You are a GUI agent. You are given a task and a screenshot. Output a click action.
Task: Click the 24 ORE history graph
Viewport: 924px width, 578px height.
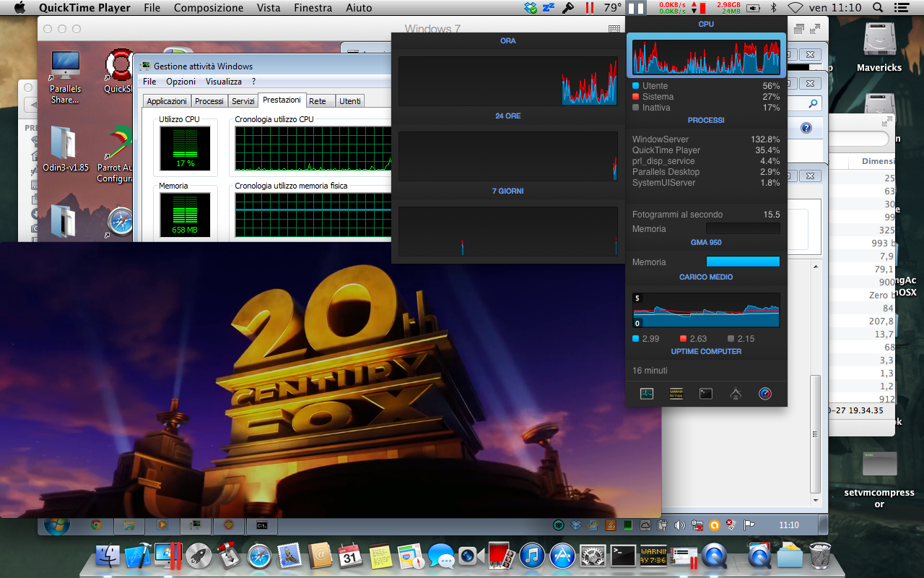508,156
